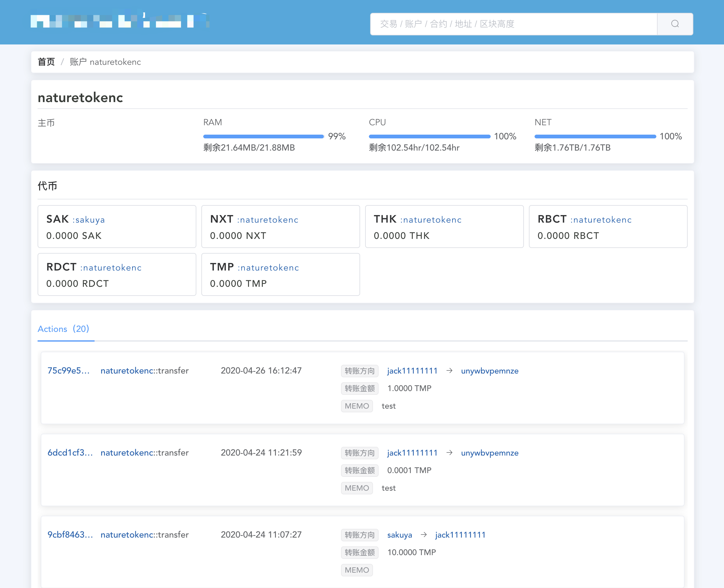Click the search magnifier icon button
The width and height of the screenshot is (724, 588).
675,24
